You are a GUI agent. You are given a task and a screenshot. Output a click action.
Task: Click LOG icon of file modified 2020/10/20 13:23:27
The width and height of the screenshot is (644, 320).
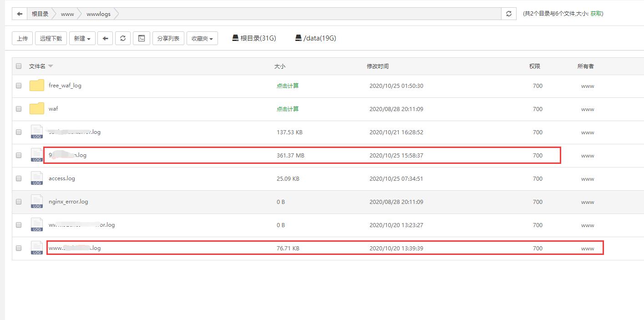tap(37, 224)
